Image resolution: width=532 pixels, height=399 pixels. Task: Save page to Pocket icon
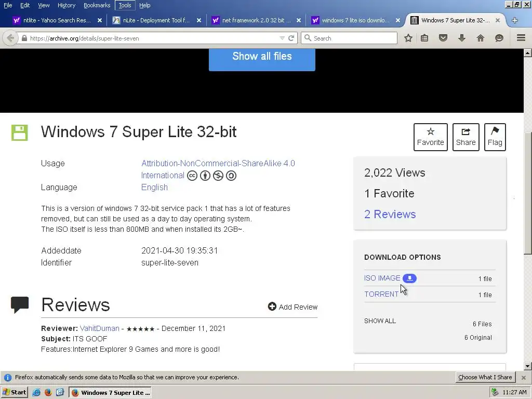[x=443, y=38]
